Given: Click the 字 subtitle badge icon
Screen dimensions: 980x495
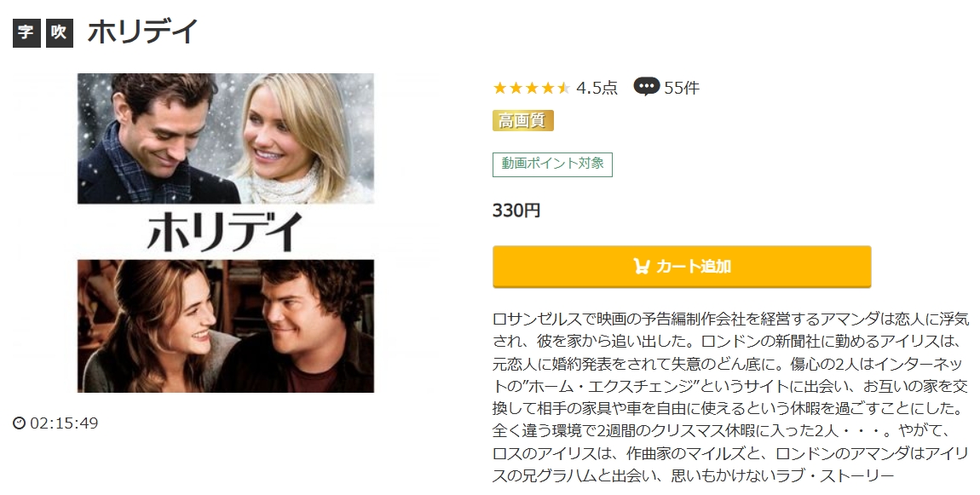Looking at the screenshot, I should 27,32.
